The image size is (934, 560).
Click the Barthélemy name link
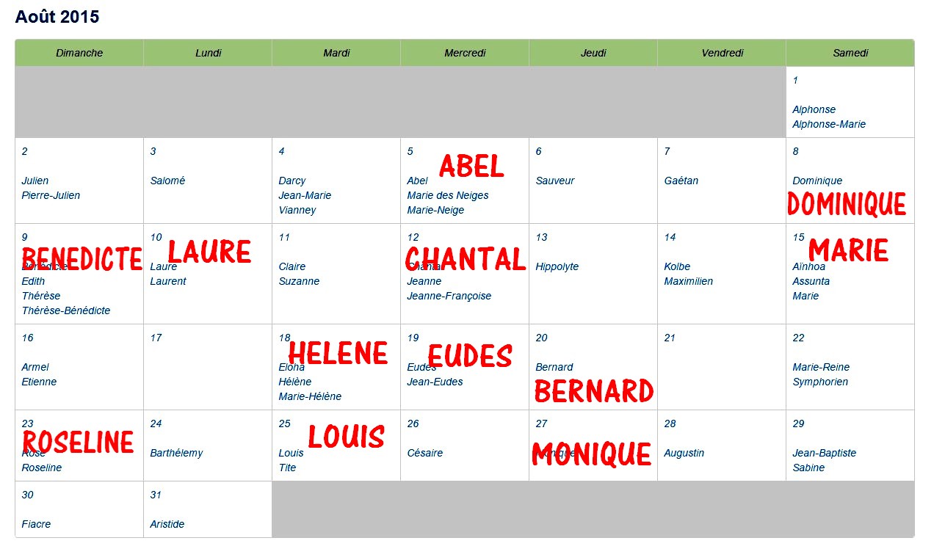coord(176,453)
